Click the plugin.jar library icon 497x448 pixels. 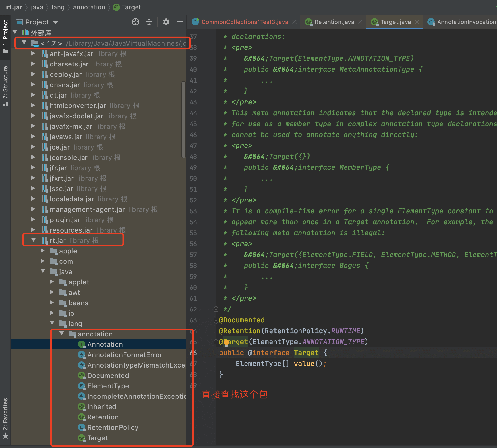[x=45, y=220]
